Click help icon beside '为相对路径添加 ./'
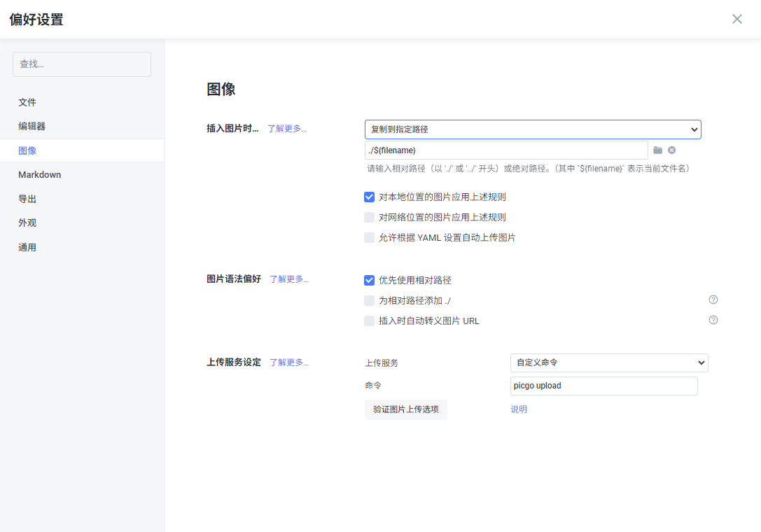The width and height of the screenshot is (761, 532). [713, 300]
